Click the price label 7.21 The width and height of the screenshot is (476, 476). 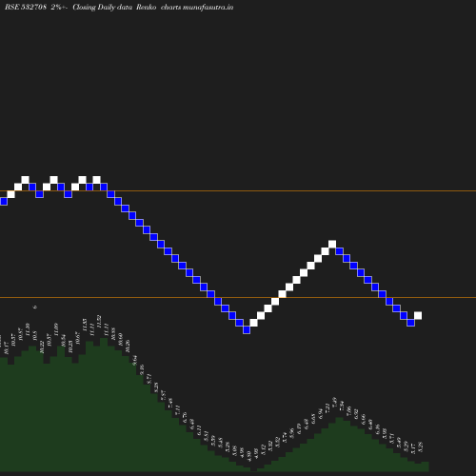click(x=327, y=408)
